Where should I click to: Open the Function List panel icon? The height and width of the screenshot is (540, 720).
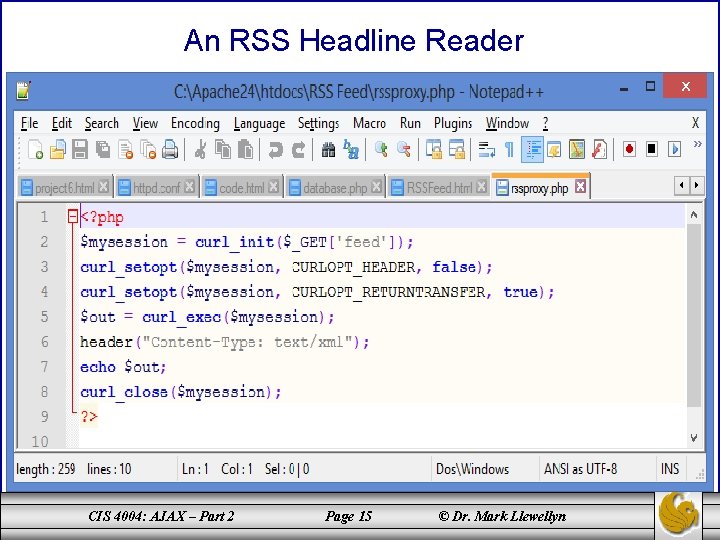click(599, 150)
